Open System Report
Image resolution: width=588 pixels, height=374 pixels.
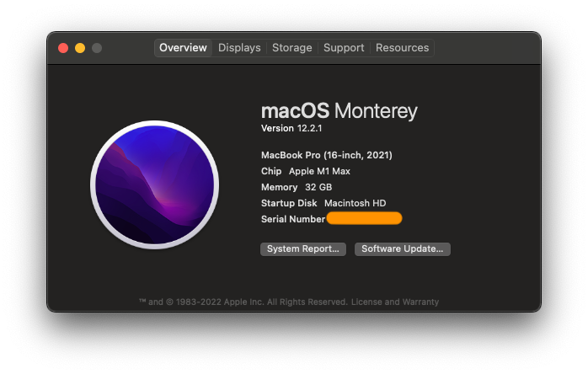pyautogui.click(x=302, y=249)
